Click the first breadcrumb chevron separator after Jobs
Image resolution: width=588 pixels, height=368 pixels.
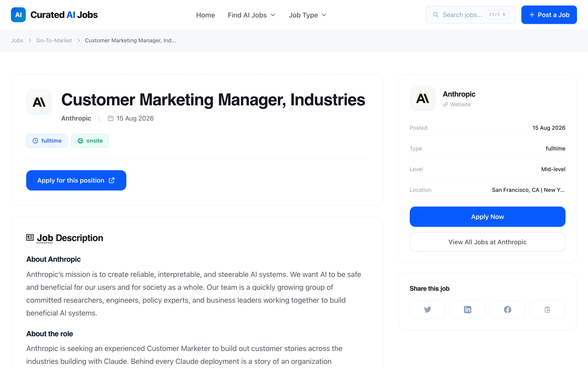pos(30,40)
